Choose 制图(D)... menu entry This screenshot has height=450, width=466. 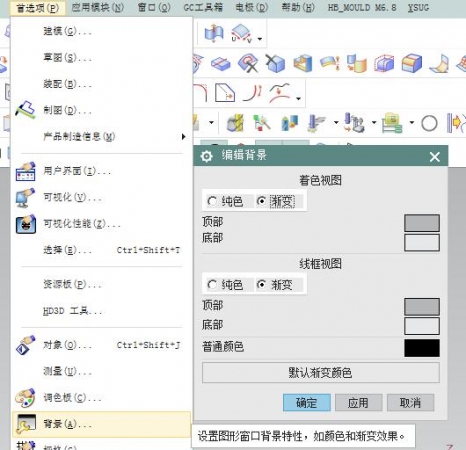102,110
